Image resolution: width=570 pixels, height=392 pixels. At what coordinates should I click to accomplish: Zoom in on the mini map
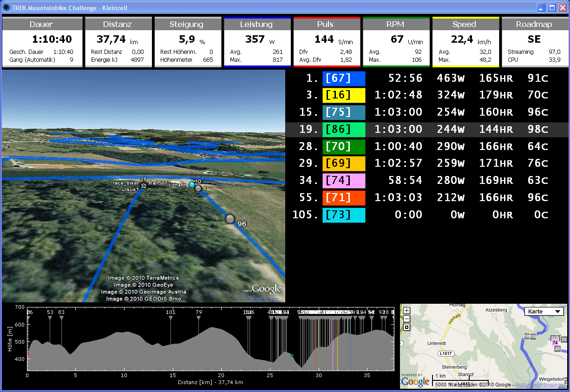406,311
